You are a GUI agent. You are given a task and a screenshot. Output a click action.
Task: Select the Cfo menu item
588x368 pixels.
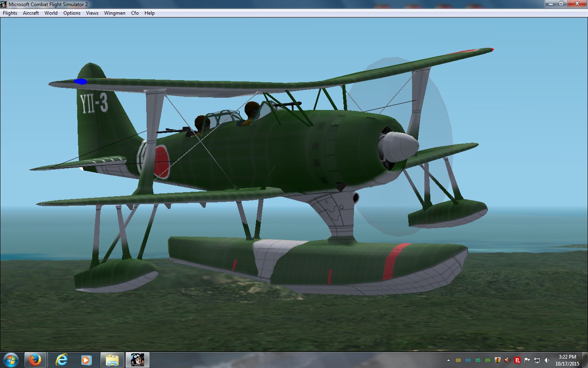point(135,13)
